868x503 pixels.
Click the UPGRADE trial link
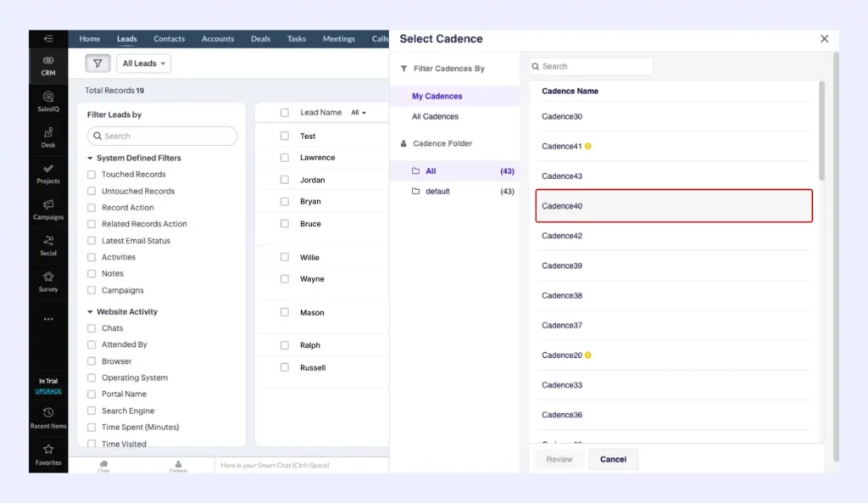tap(48, 391)
